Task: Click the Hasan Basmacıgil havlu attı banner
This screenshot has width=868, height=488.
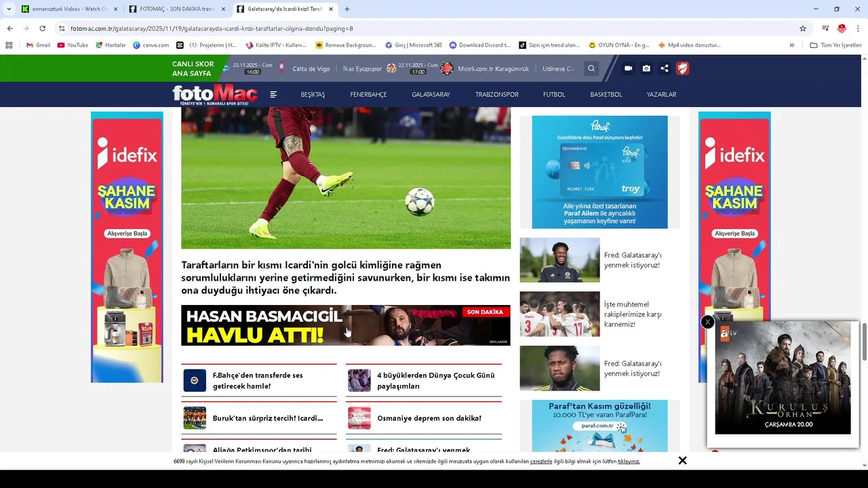Action: [x=346, y=325]
